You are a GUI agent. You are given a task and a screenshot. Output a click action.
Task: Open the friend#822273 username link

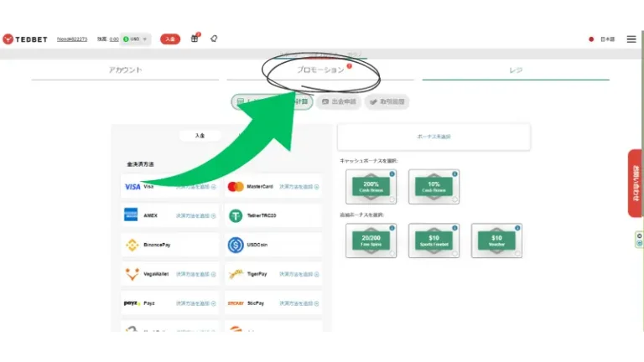[72, 39]
